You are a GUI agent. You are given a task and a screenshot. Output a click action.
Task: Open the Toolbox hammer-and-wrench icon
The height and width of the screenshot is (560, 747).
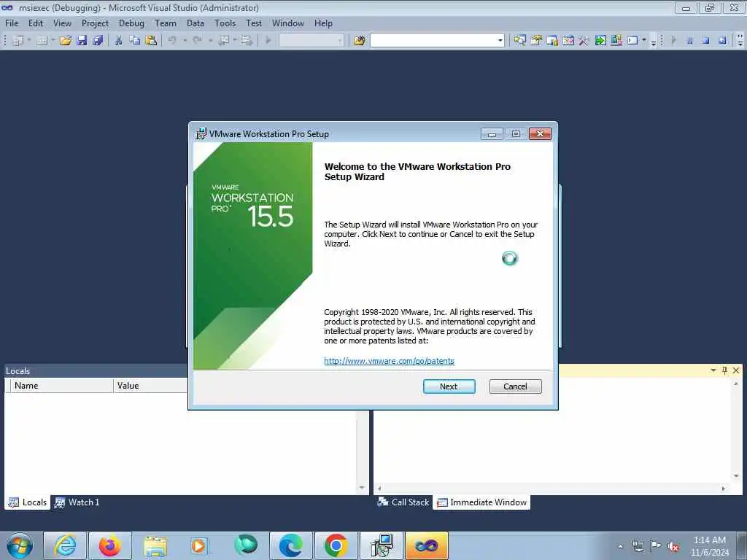coord(584,41)
